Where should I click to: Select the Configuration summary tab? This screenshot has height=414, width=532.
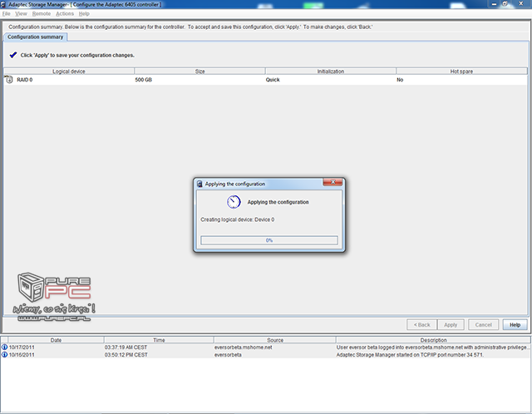[35, 37]
